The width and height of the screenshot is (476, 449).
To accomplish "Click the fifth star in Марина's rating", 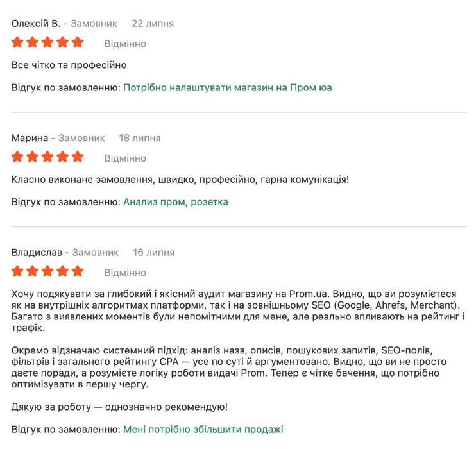I will [x=78, y=157].
